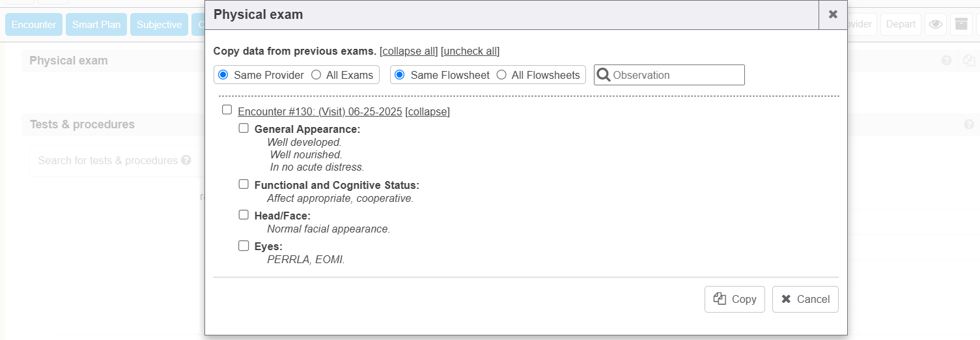Switch to the Subjective tab

(x=159, y=25)
